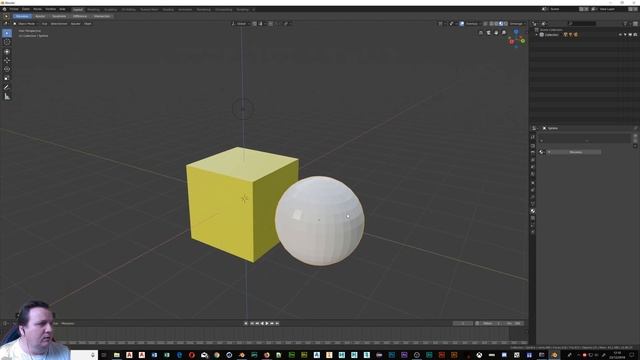This screenshot has height=360, width=640.
Task: Select the Select Box tool
Action: click(7, 33)
